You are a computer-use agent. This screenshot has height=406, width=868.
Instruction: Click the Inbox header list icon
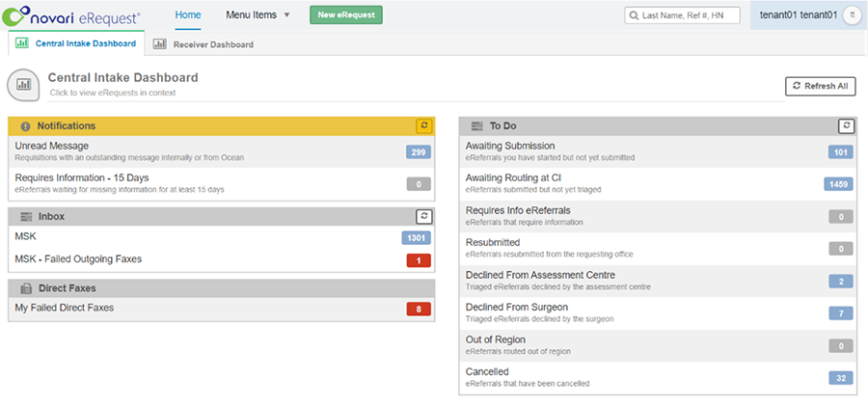pos(26,217)
